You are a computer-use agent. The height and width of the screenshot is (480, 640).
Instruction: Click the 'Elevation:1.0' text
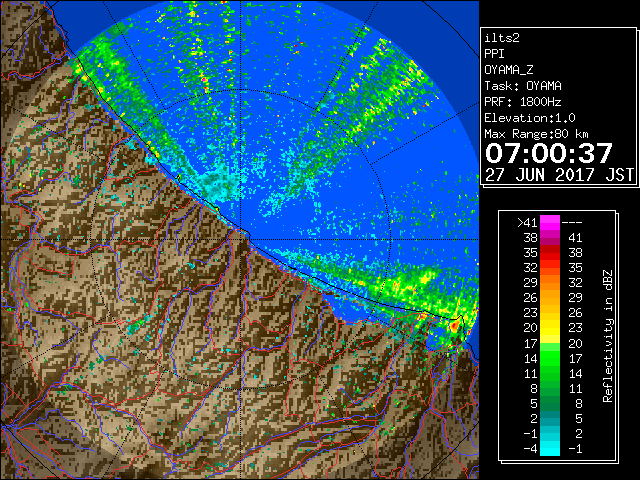pyautogui.click(x=530, y=118)
